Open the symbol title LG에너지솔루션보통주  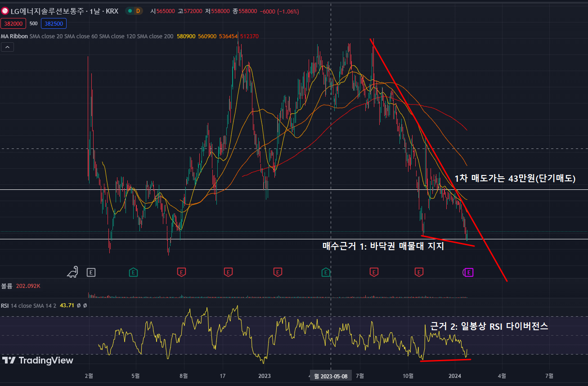[x=46, y=11]
